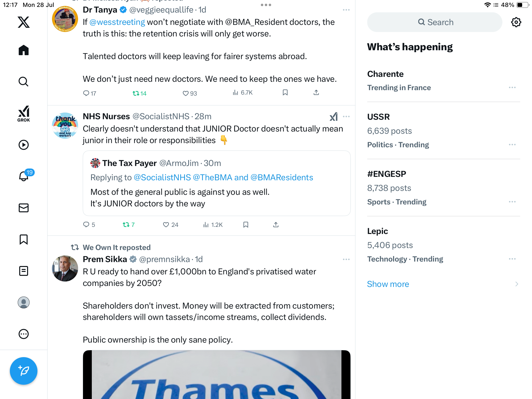Open Grok from the sidebar
Image resolution: width=532 pixels, height=399 pixels.
tap(24, 114)
